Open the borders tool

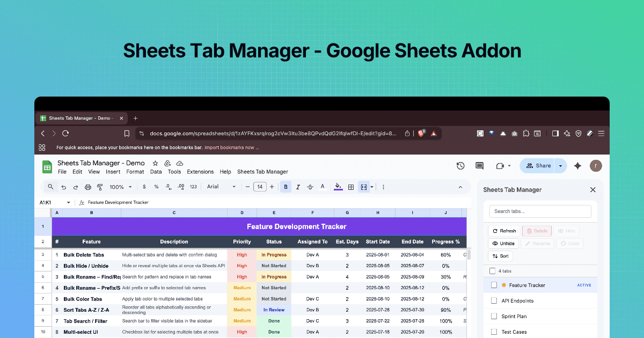pyautogui.click(x=351, y=187)
